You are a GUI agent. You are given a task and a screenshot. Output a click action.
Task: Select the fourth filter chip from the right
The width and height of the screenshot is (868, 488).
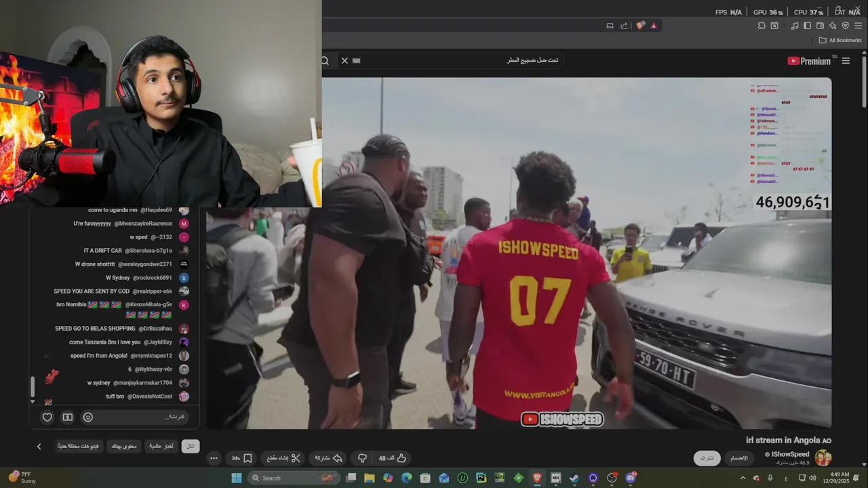[x=79, y=447]
